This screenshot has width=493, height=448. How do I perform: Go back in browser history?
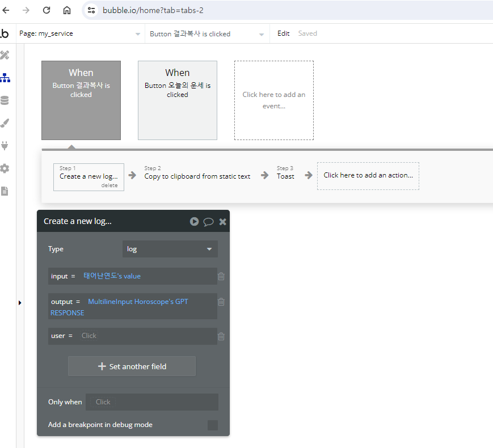[6, 10]
